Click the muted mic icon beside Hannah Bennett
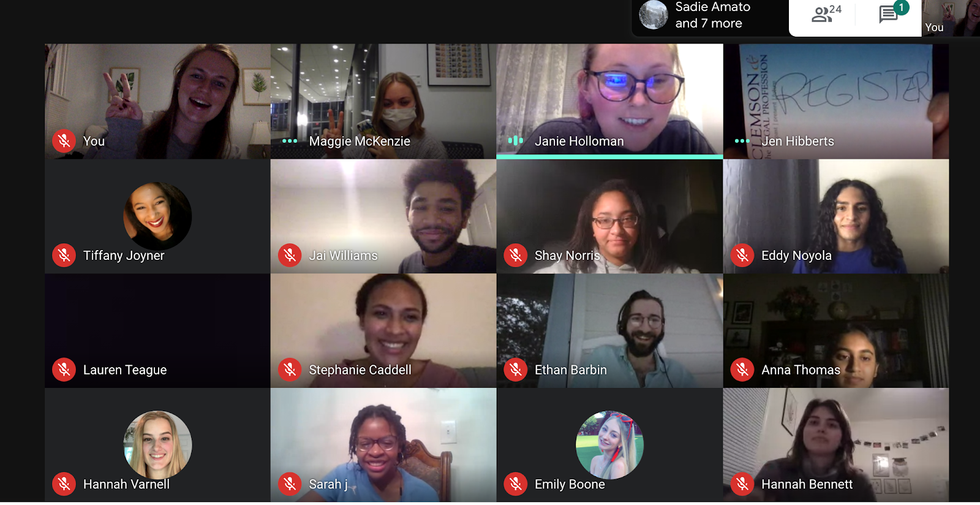 (742, 484)
